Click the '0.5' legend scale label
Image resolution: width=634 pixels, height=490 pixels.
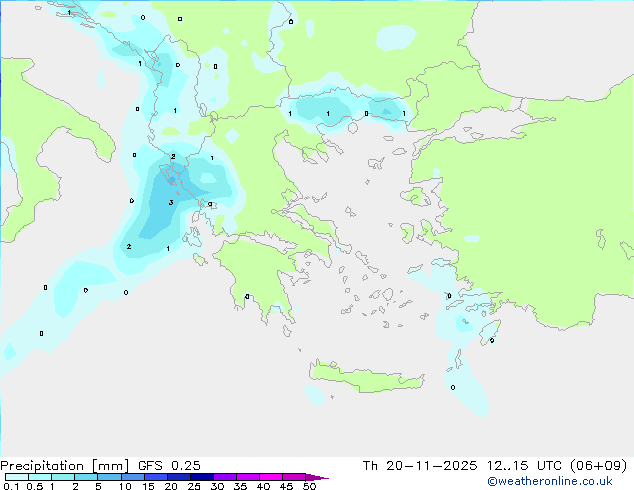tap(35, 486)
